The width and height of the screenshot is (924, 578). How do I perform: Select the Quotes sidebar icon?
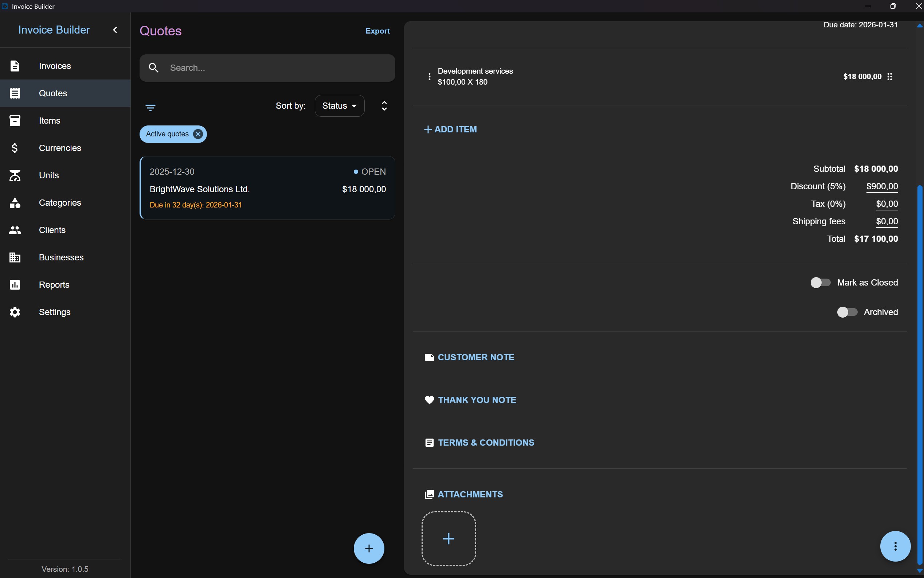(15, 93)
